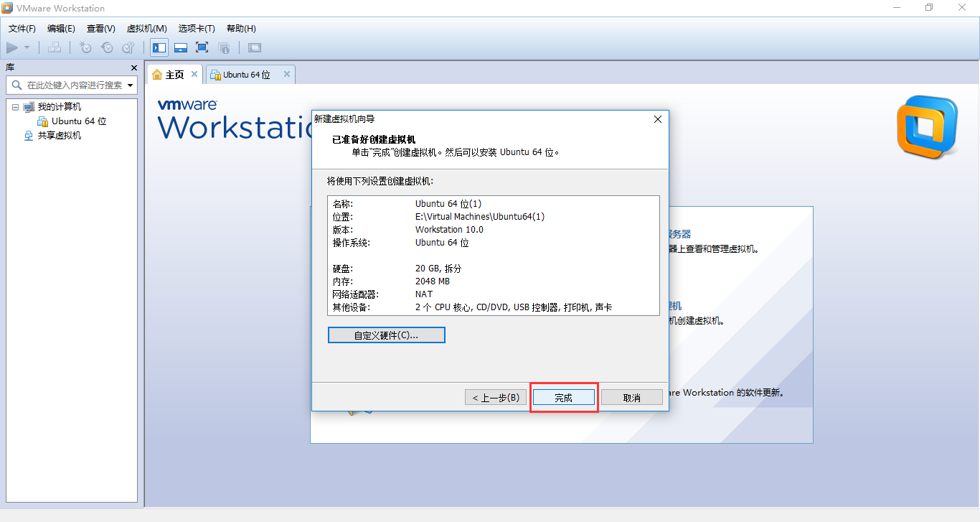Screen dimensions: 980x522
Task: Click the send Ctrl+Alt+Del toolbar icon
Action: click(x=55, y=47)
